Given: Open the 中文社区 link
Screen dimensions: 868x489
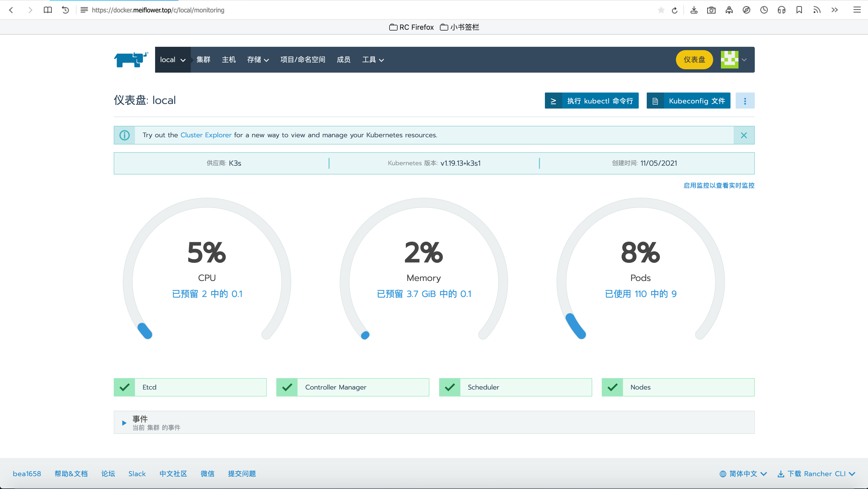Looking at the screenshot, I should [173, 473].
